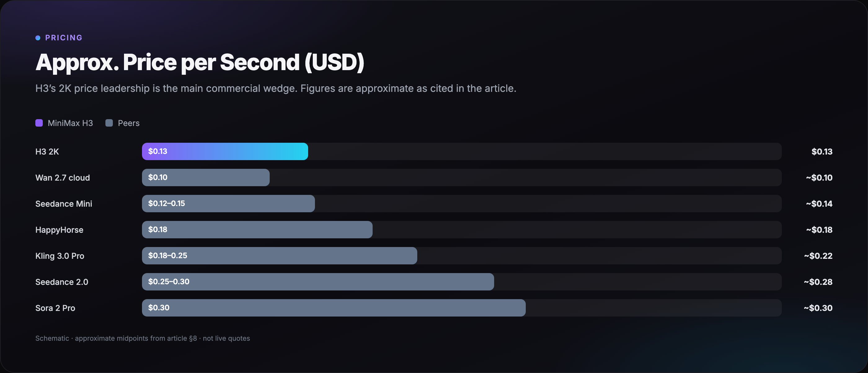Image resolution: width=868 pixels, height=373 pixels.
Task: Select the Wan 2.7 cloud bar
Action: [x=206, y=178]
